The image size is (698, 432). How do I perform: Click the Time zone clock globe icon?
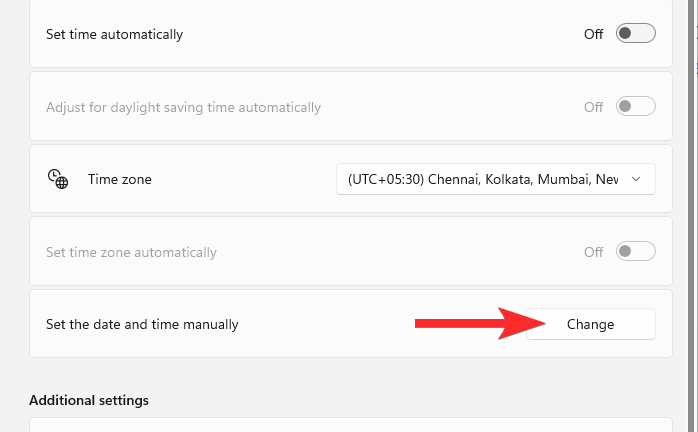(58, 179)
